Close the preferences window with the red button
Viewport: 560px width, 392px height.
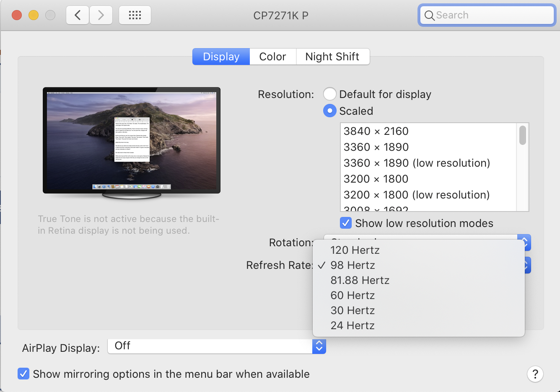(17, 15)
